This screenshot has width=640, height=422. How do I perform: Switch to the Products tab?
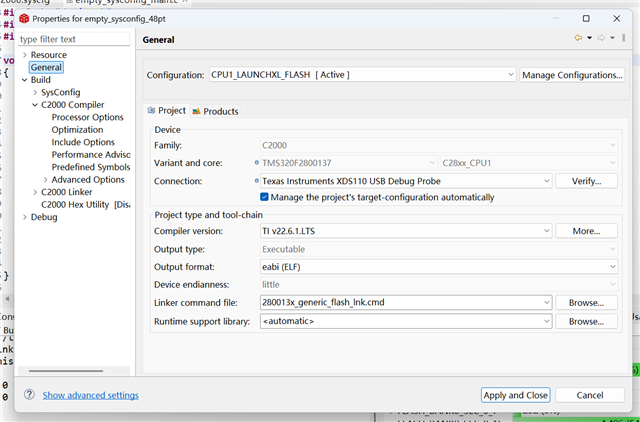pos(220,111)
